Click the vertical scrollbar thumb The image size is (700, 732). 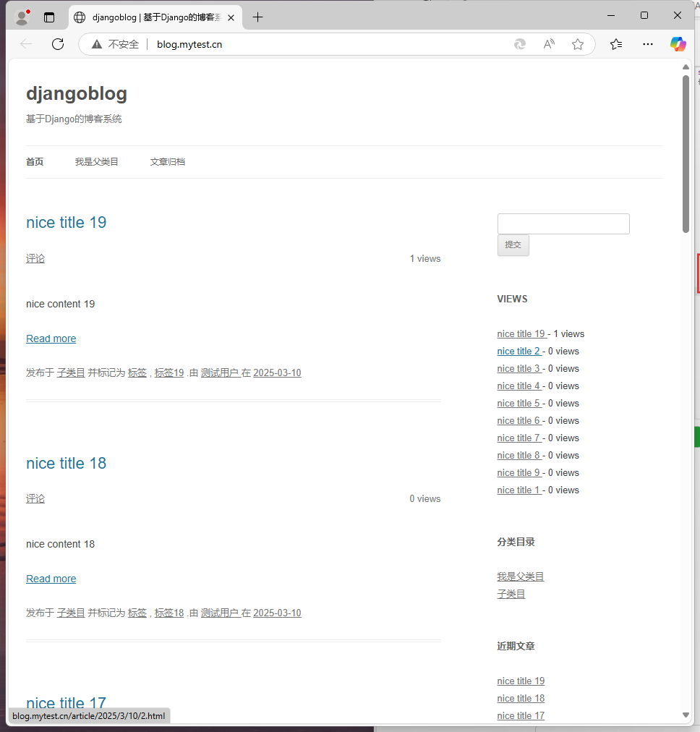tap(686, 154)
